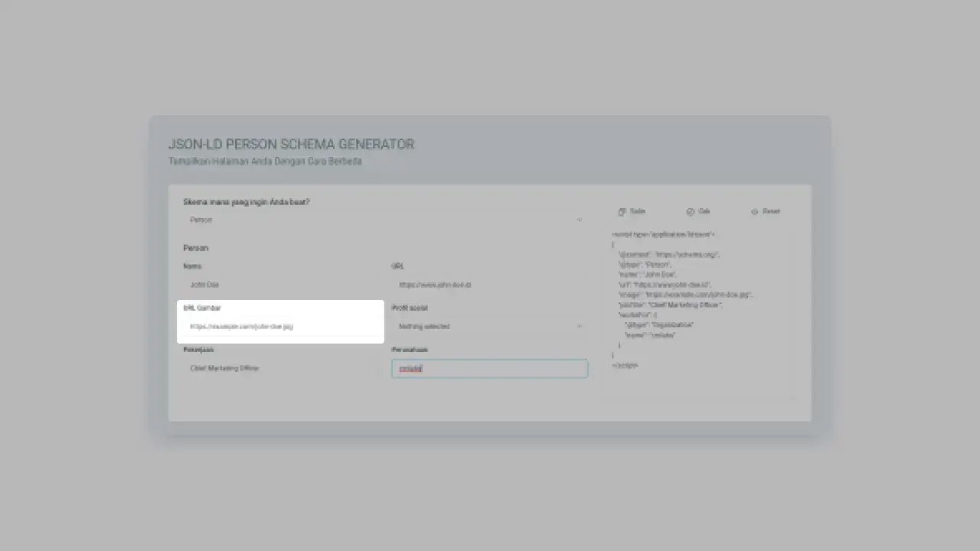Click the 'Skema mana yang ingin Anda buat?' label
This screenshot has width=980, height=551.
pos(247,202)
